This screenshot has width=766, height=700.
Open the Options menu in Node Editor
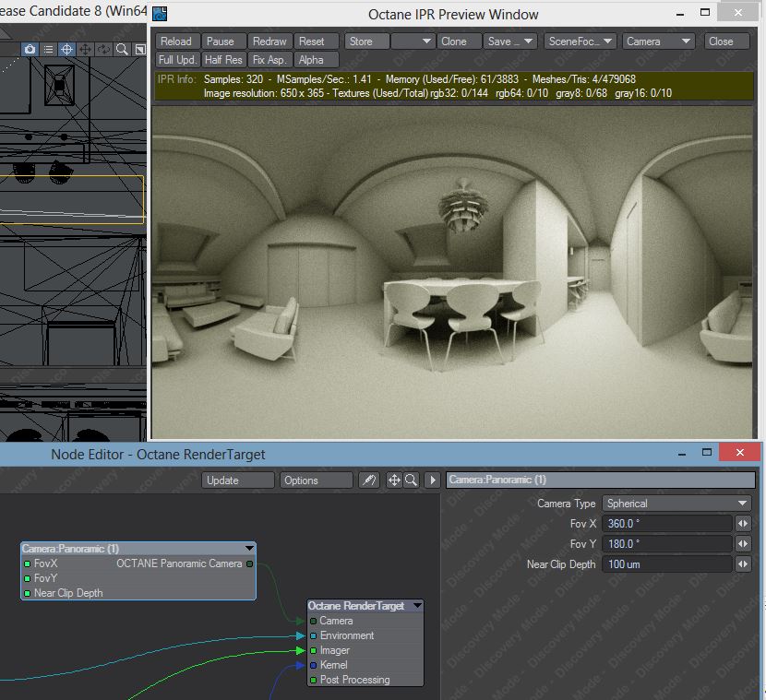click(x=317, y=481)
